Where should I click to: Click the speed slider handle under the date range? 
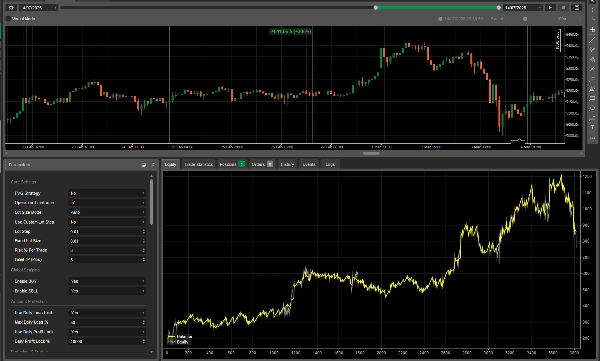click(525, 19)
